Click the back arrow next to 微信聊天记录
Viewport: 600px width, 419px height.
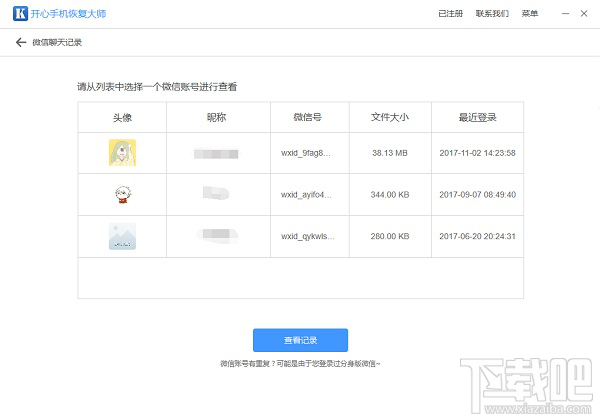[x=21, y=42]
